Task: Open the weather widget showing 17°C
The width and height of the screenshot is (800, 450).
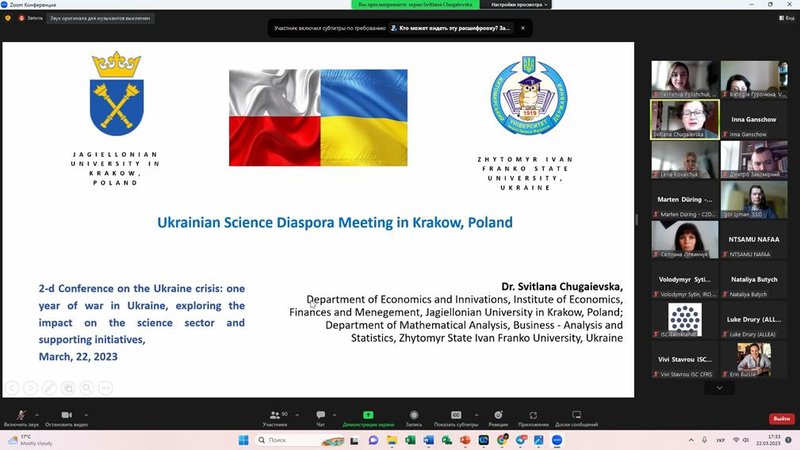Action: pos(31,440)
